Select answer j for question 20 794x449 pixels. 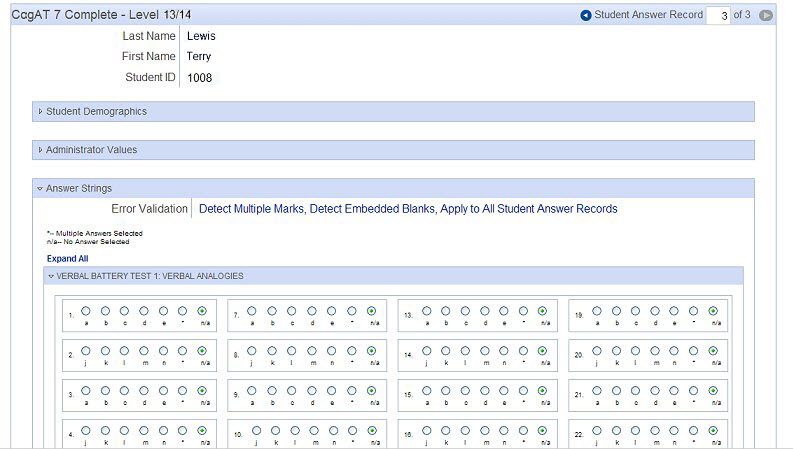[x=597, y=351]
